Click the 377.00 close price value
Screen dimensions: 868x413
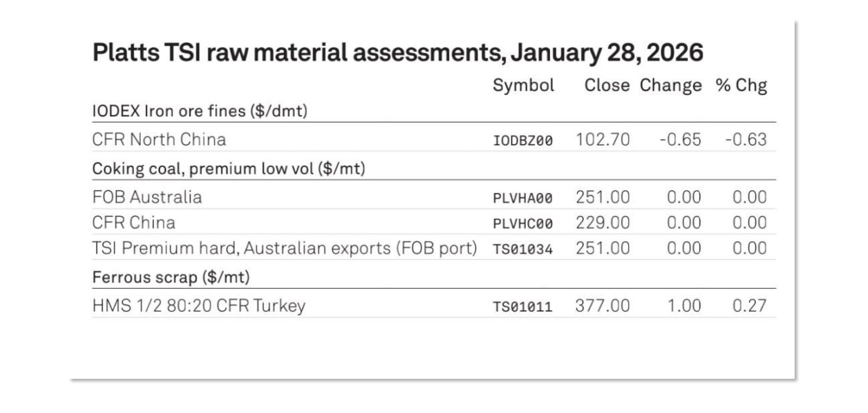pyautogui.click(x=603, y=306)
